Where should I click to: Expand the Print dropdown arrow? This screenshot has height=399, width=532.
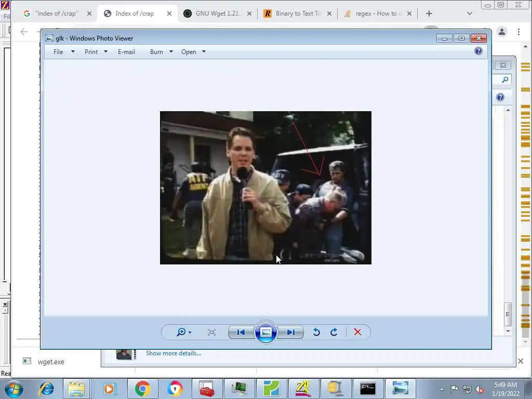tap(105, 51)
